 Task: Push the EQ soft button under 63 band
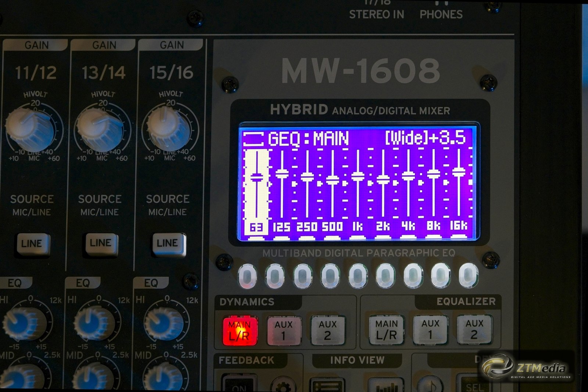click(x=247, y=275)
